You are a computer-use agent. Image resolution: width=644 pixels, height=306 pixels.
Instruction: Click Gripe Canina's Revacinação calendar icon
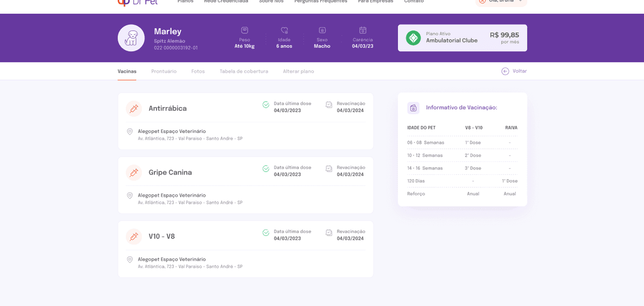pos(329,169)
